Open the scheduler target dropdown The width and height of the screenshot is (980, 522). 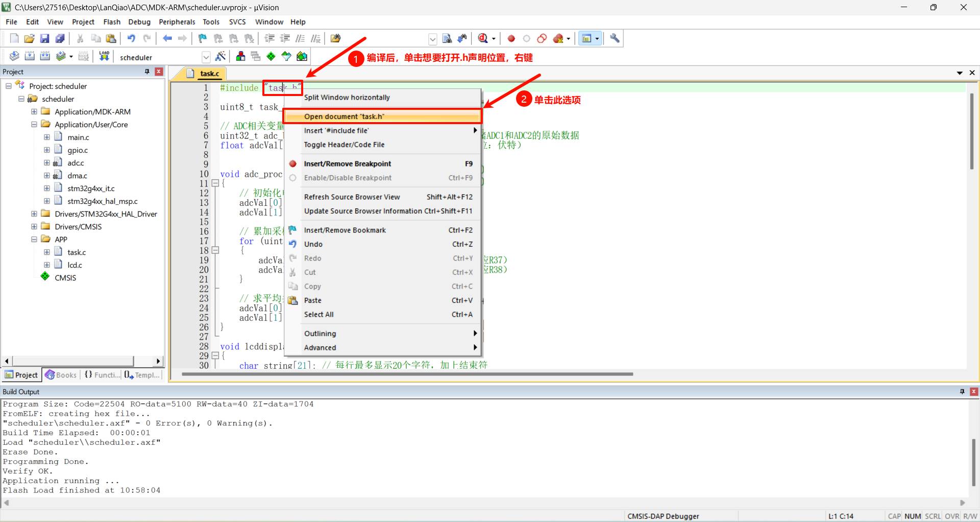(x=206, y=57)
